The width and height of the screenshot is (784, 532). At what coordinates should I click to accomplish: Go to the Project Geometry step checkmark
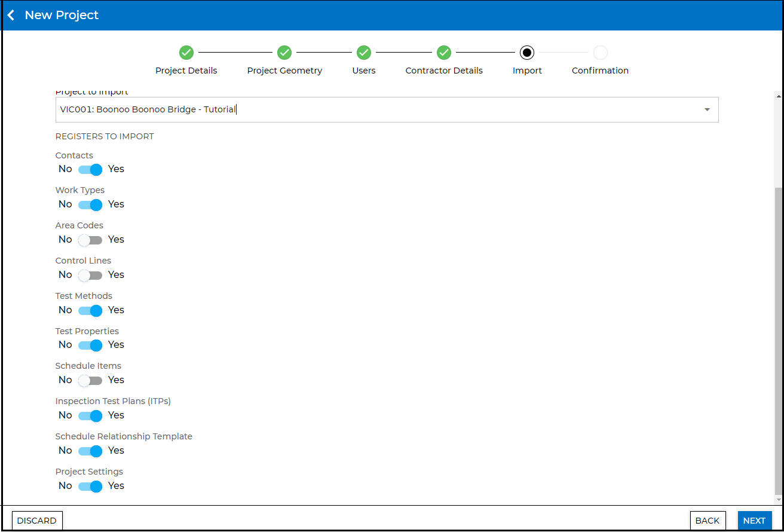click(284, 53)
